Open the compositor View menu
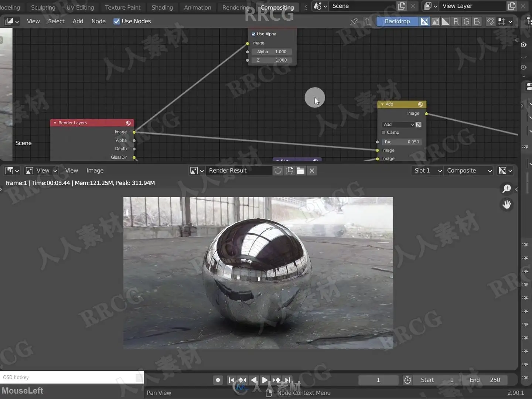 coord(33,21)
